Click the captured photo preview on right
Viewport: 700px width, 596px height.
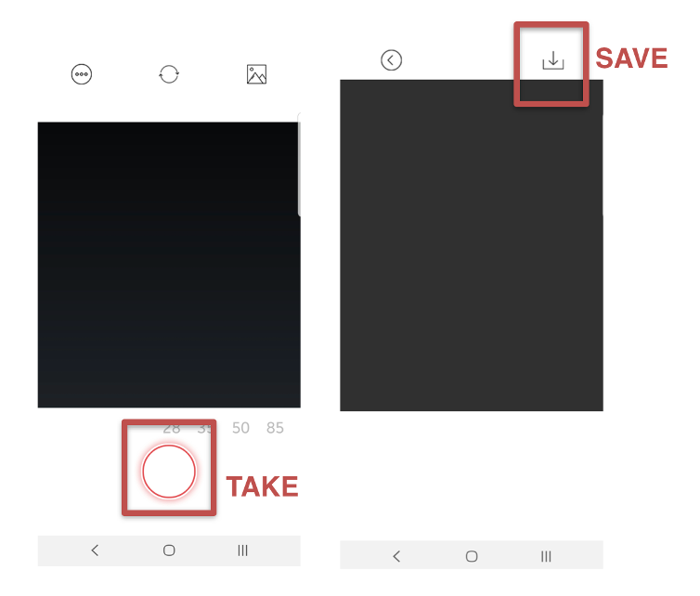click(472, 245)
